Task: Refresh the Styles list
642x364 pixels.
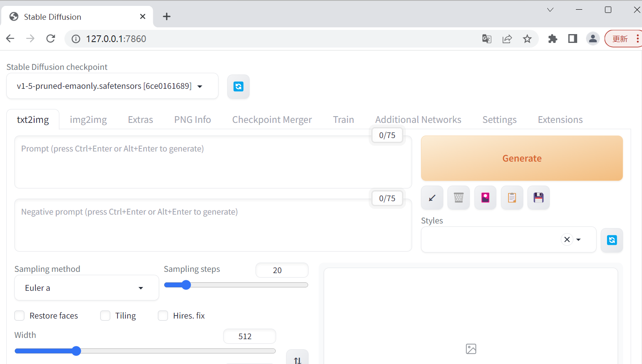Action: click(x=612, y=240)
